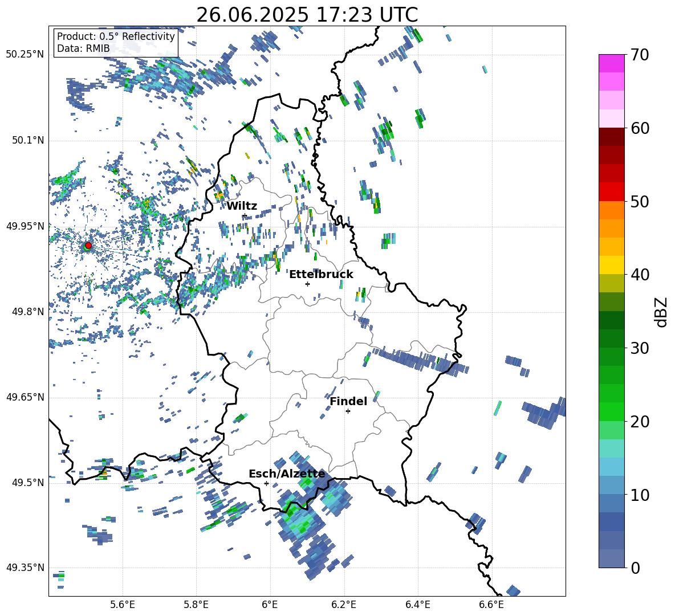
Task: Click the 60 colorbar tick label
Action: [640, 128]
